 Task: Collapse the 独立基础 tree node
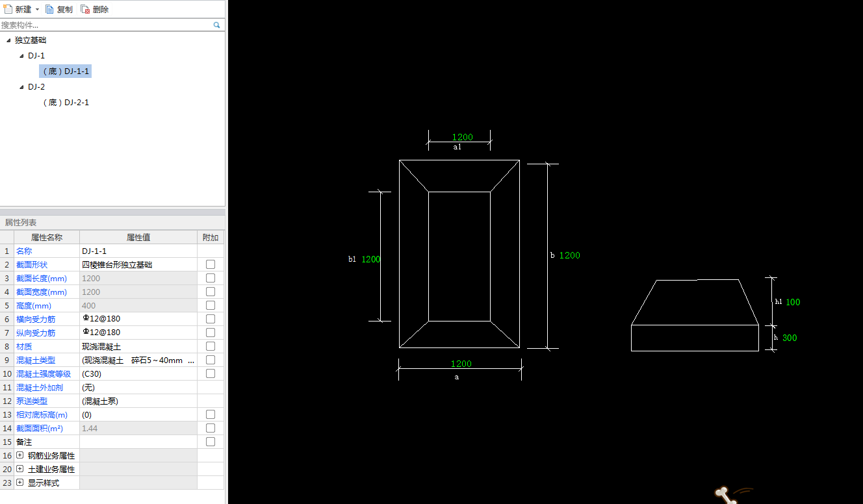tap(8, 40)
